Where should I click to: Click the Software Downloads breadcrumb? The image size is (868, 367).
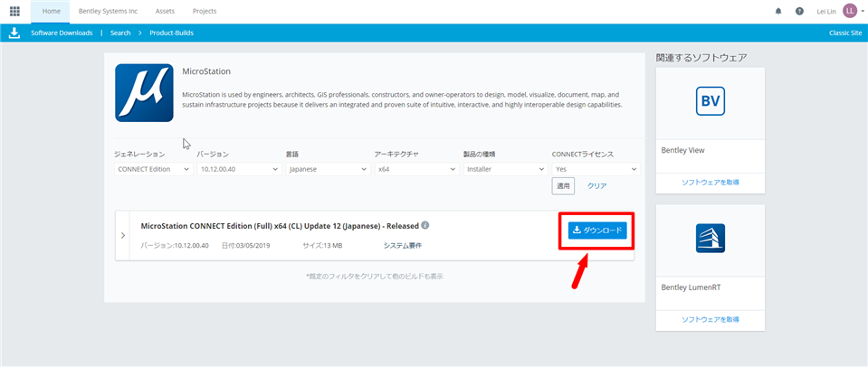[62, 33]
